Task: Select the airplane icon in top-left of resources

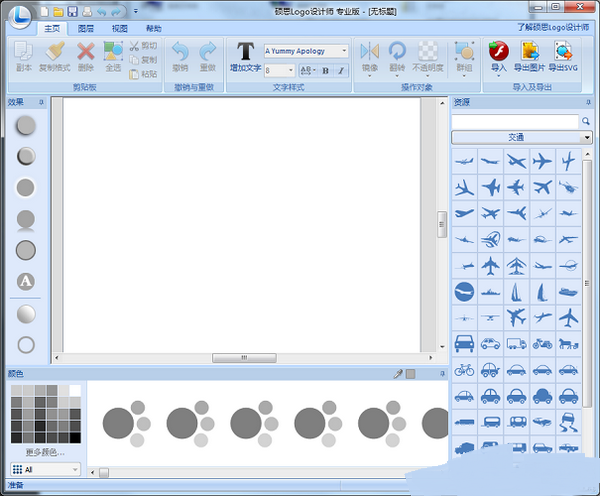Action: click(464, 161)
